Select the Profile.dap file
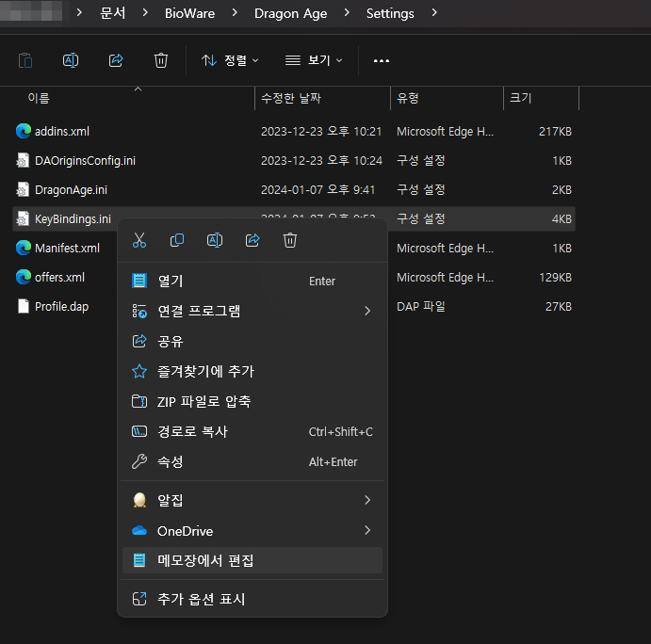Viewport: 651px width, 644px height. click(x=61, y=307)
